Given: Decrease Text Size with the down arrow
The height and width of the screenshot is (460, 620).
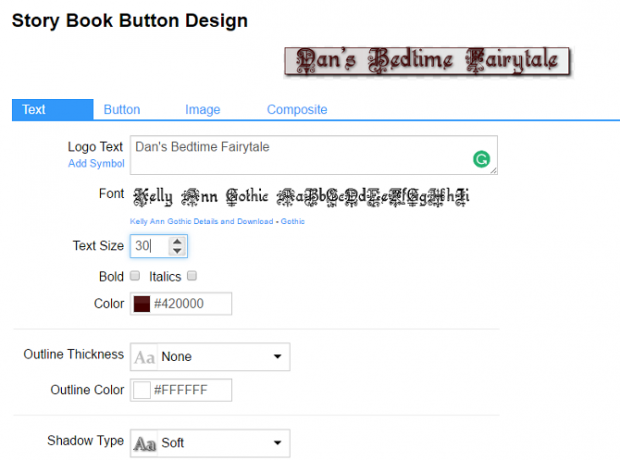Looking at the screenshot, I should click(177, 251).
